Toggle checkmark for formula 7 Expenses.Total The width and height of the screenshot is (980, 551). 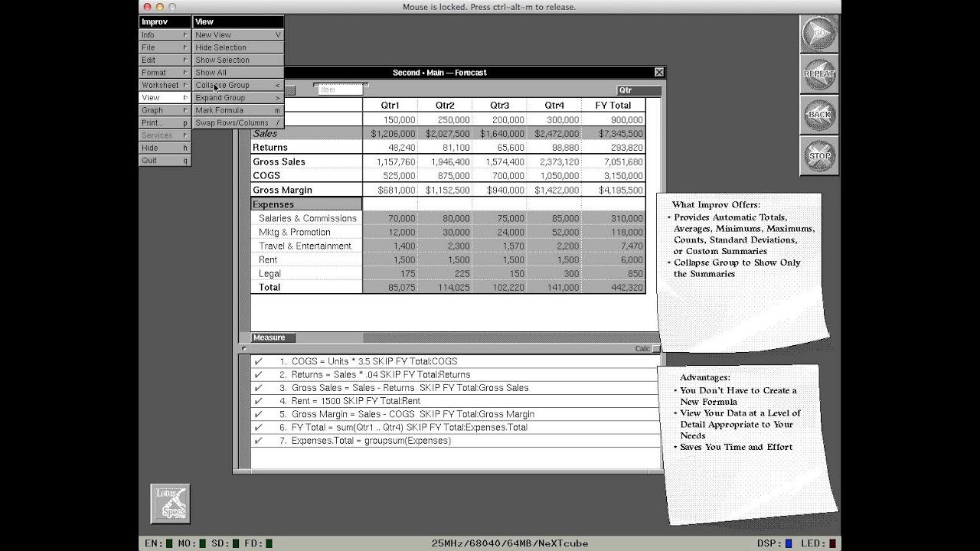coord(258,440)
